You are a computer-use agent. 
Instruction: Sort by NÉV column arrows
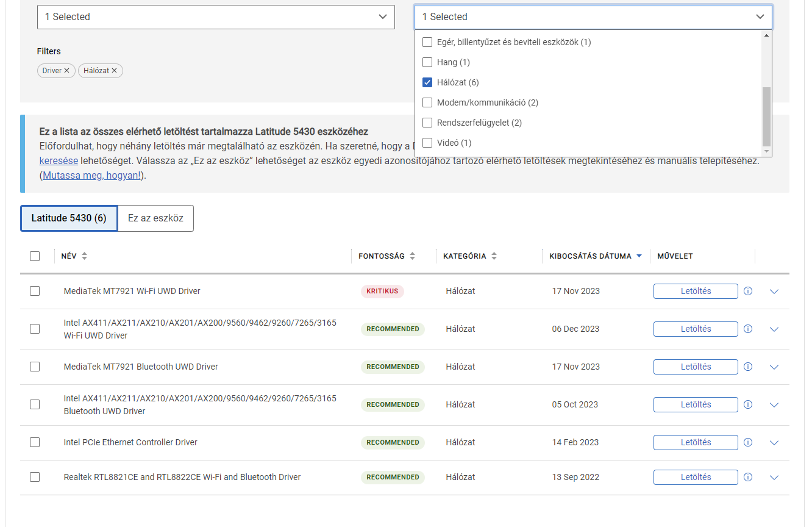coord(84,256)
